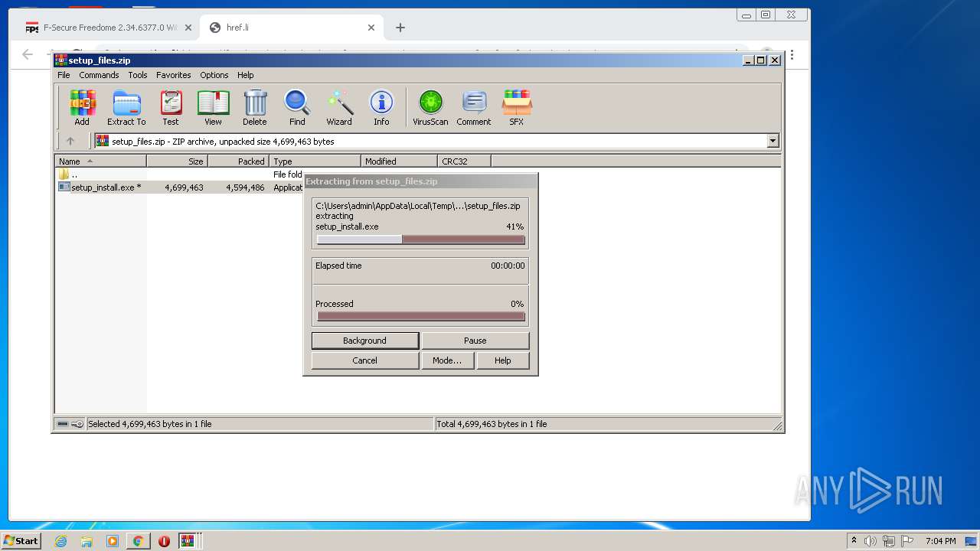Click the Processed total progress bar

click(421, 316)
